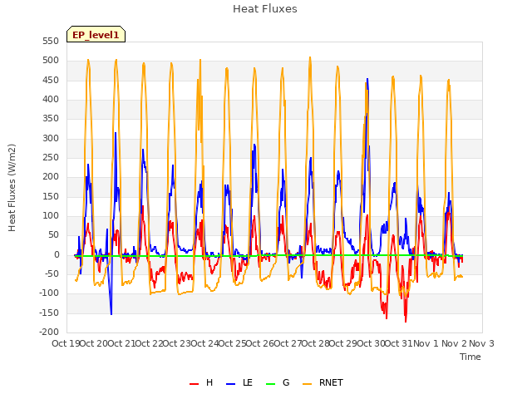Click the Heat Fluxes (W/m2) y-axis label
The height and width of the screenshot is (399, 532).
[x=12, y=188]
